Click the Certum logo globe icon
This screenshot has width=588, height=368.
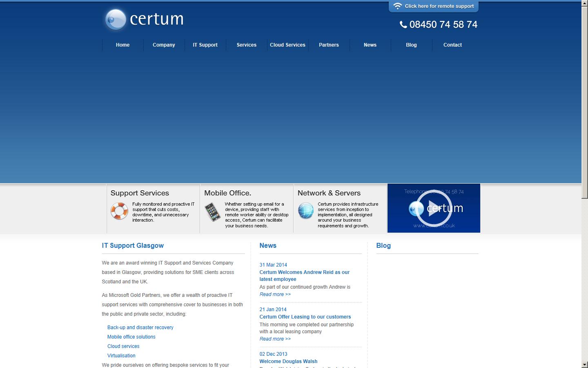116,19
